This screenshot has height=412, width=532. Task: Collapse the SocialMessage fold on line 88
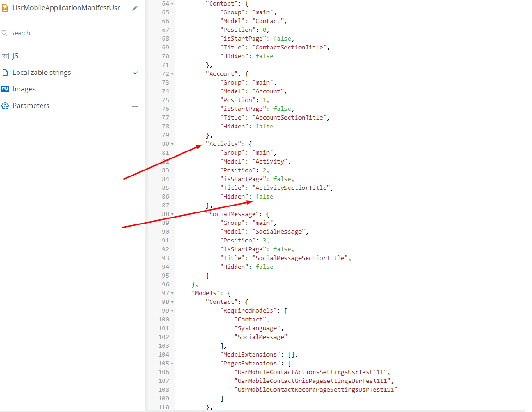172,214
